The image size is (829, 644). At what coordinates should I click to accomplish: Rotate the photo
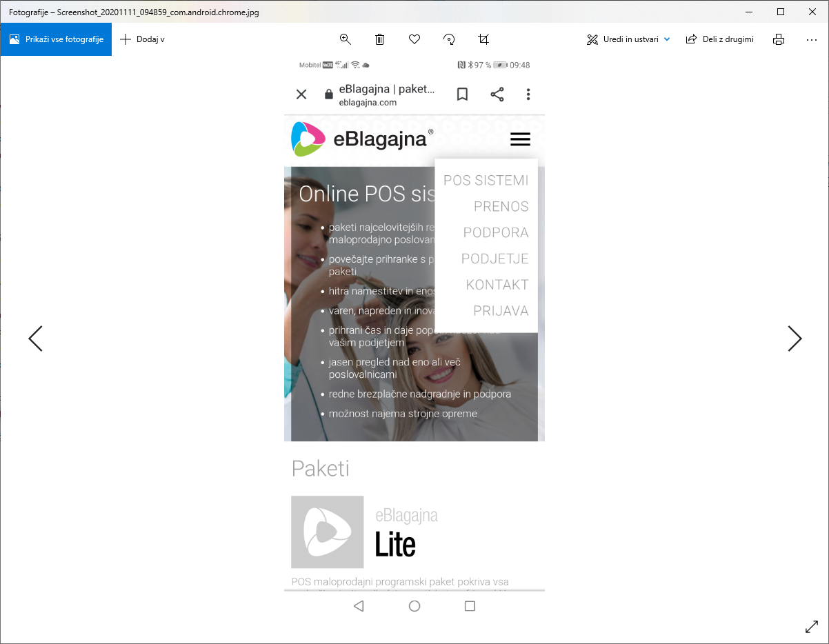click(x=449, y=39)
